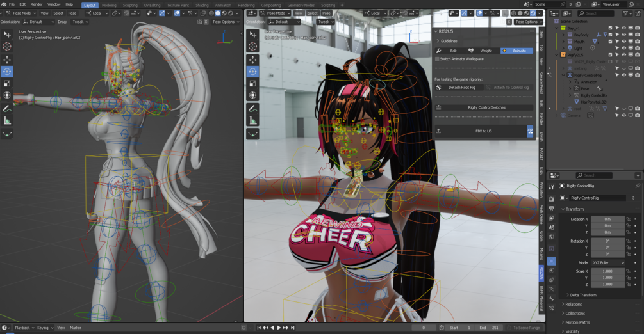This screenshot has width=644, height=334.
Task: Open Object Data armature properties tab
Action: coord(552,289)
